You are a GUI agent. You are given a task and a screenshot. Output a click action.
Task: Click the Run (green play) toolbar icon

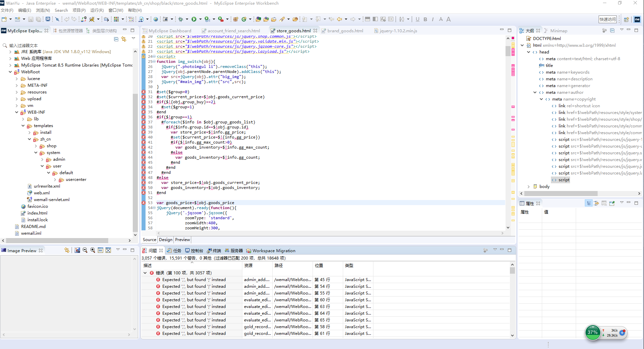point(194,19)
